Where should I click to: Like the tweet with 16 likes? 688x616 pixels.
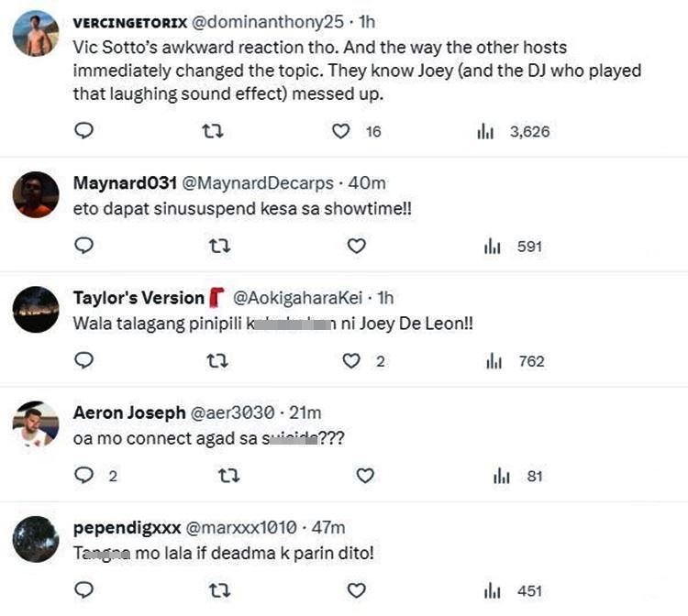[341, 131]
